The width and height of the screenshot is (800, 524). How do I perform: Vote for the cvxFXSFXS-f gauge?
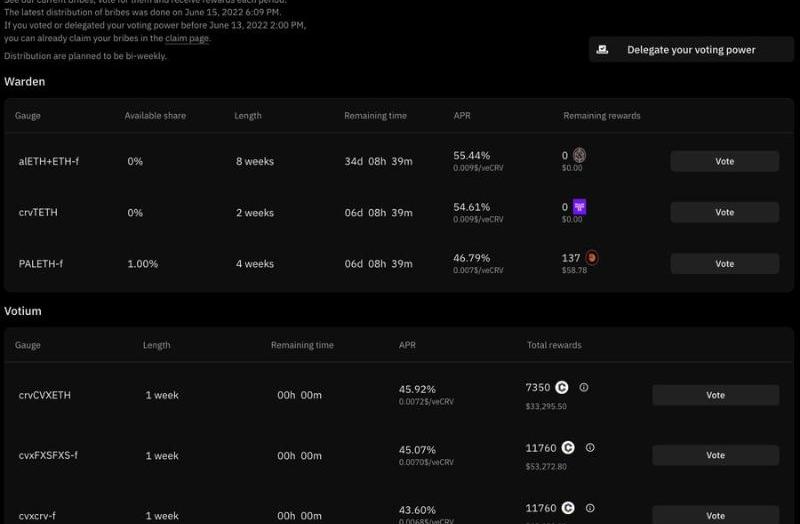715,455
